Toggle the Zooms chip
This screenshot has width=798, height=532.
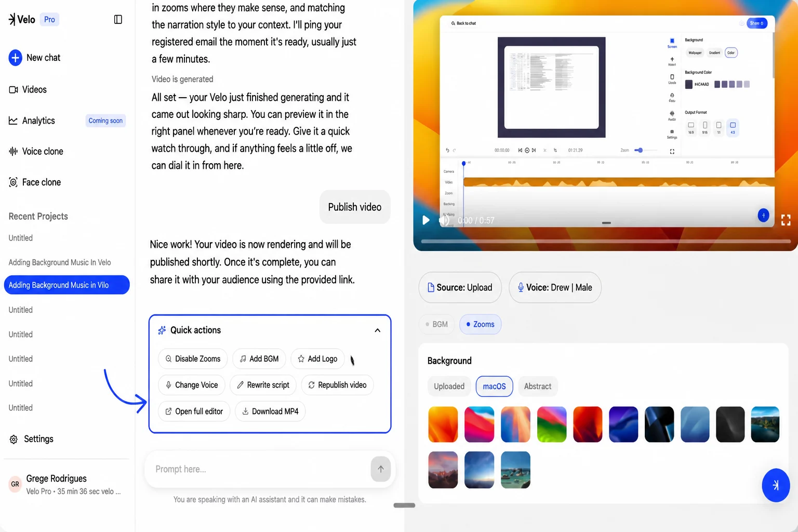[x=480, y=324]
